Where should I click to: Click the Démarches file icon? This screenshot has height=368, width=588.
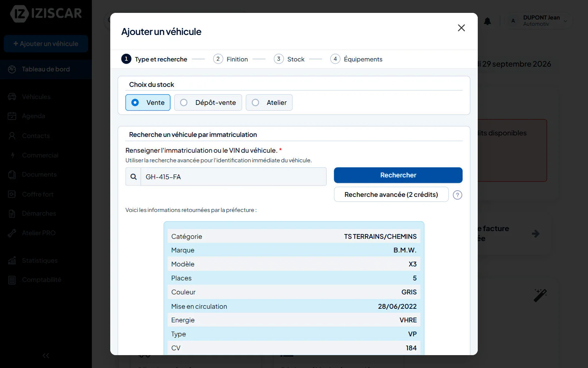pos(12,213)
